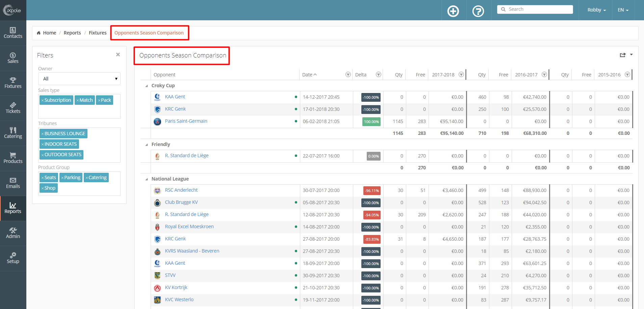Remove the Seats product group tag
This screenshot has width=644, height=309.
(43, 178)
